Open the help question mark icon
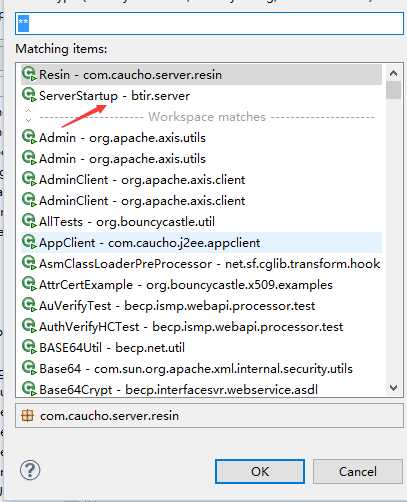Screen dimensions: 407x502 point(30,470)
